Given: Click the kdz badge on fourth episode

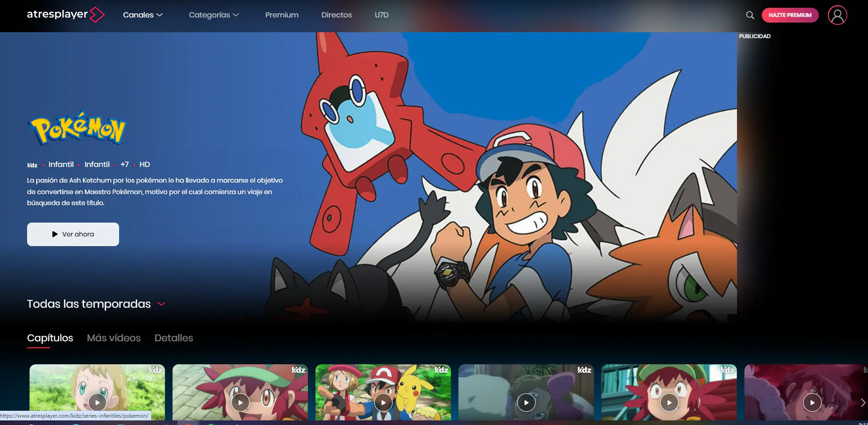Looking at the screenshot, I should 584,370.
